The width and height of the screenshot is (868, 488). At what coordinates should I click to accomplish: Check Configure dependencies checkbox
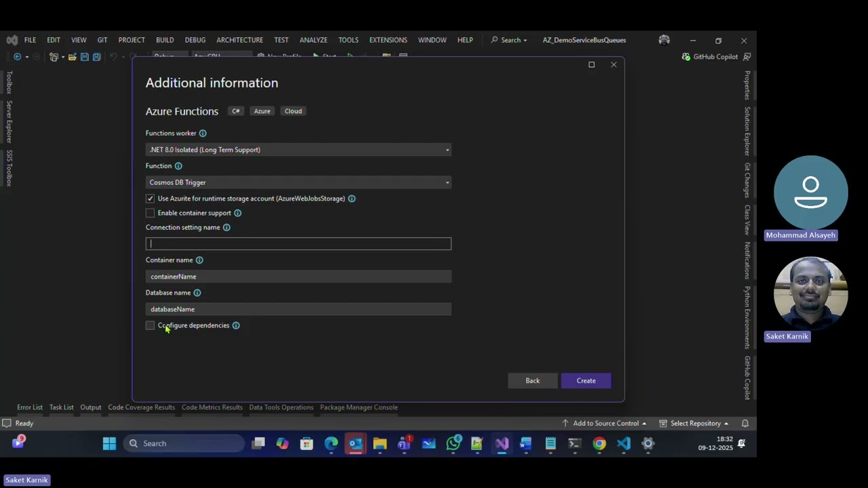pos(150,326)
